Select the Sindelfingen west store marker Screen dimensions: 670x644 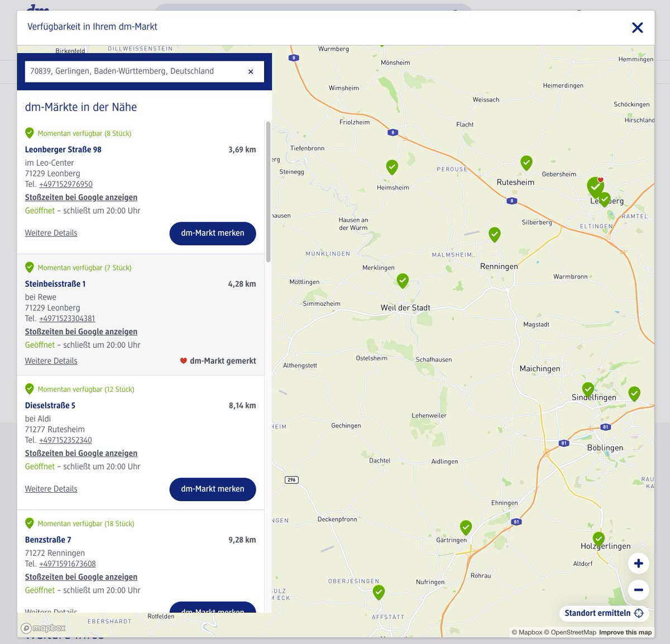click(588, 389)
